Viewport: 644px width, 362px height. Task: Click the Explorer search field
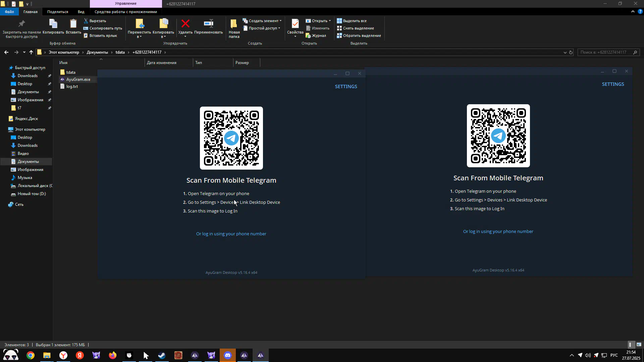pos(608,52)
